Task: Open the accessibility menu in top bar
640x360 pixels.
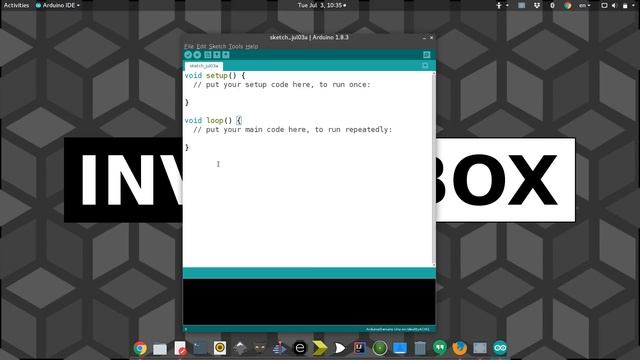Action: pos(502,5)
